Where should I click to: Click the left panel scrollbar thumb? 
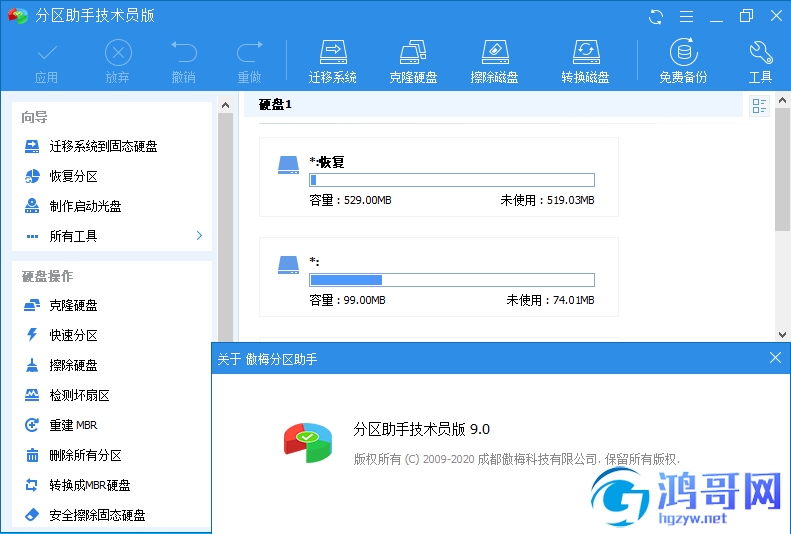(x=225, y=227)
